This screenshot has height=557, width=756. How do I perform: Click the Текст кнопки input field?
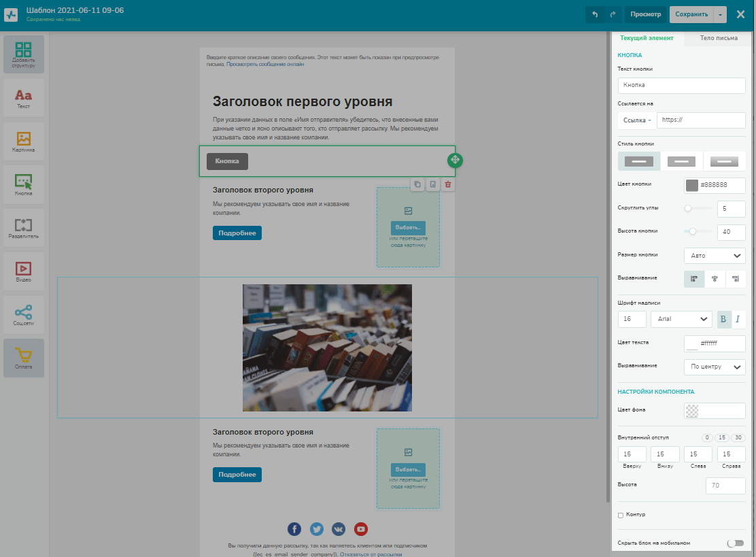[681, 85]
